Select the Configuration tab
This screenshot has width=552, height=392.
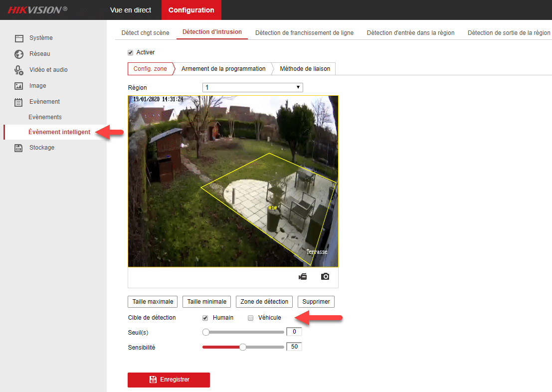coord(191,10)
